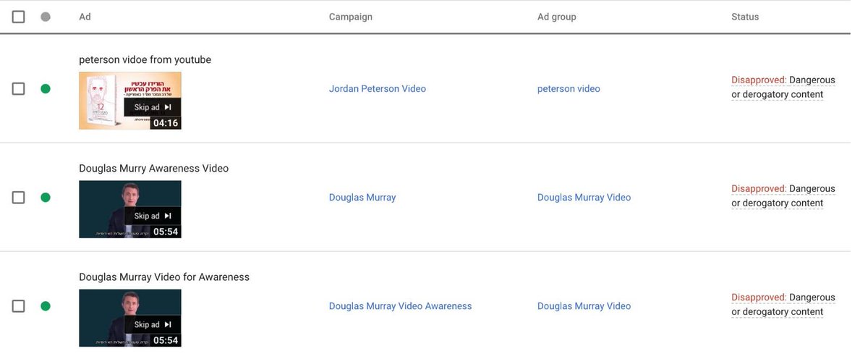
Task: Click 05:54 duration on Douglas Murry Awareness thumbnail
Action: [x=166, y=232]
